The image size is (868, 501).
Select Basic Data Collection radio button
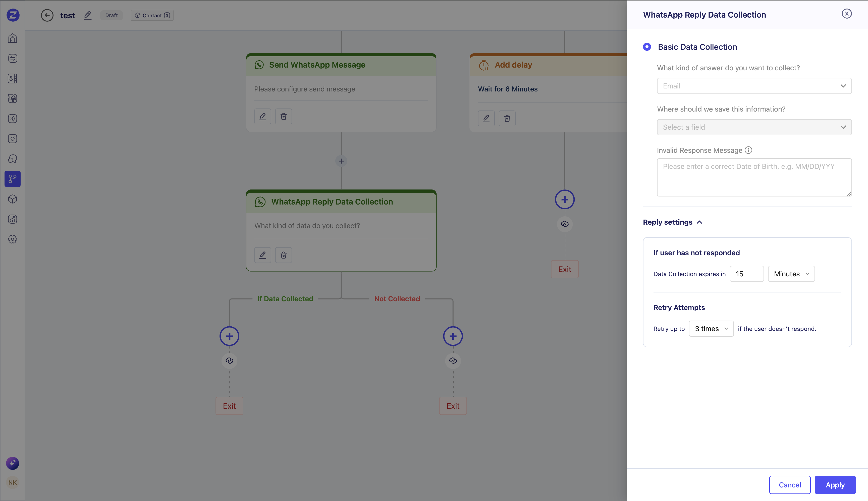pyautogui.click(x=647, y=47)
